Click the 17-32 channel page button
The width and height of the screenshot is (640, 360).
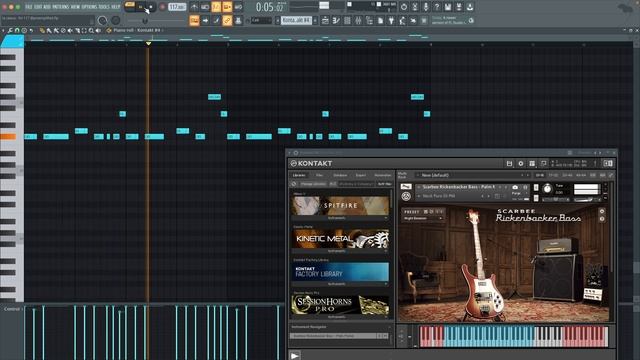click(x=553, y=175)
